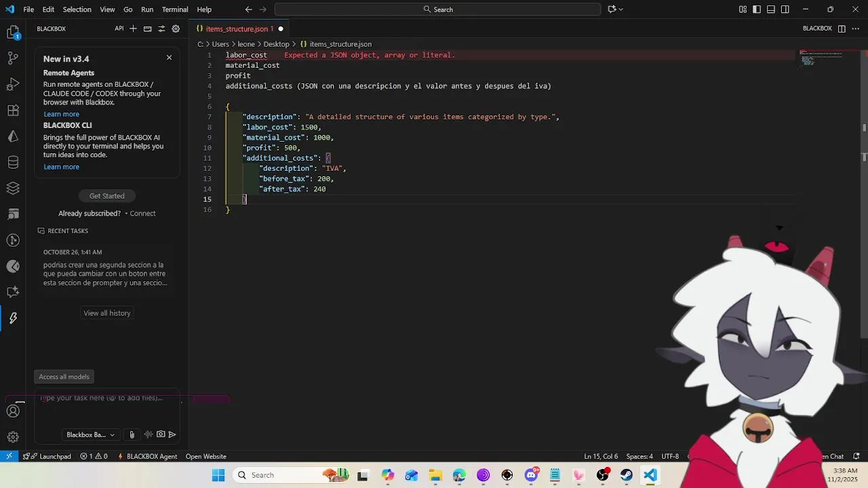Collapse the RECENT TASKS section
The height and width of the screenshot is (488, 868).
(x=63, y=231)
